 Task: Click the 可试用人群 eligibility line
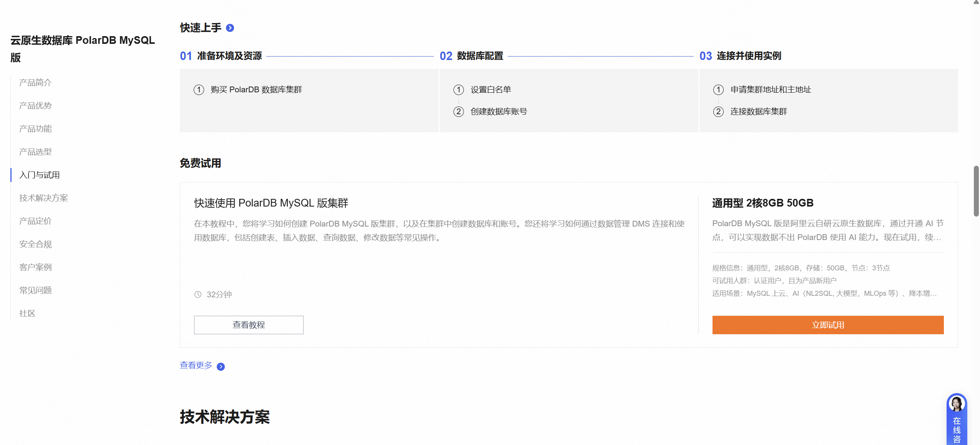(774, 281)
